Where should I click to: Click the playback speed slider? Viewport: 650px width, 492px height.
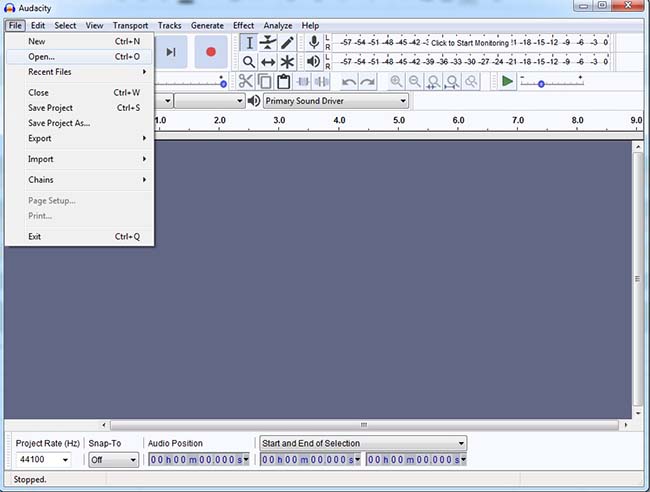click(552, 82)
